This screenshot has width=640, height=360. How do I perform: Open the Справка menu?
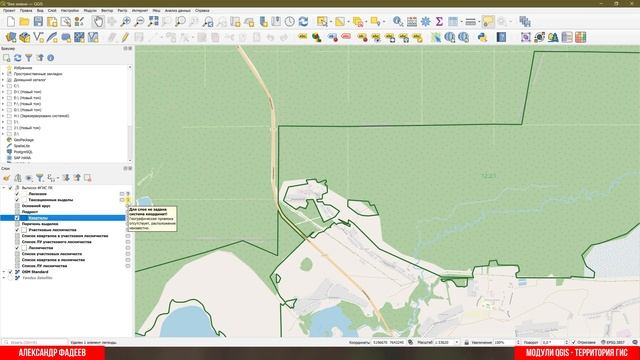click(x=202, y=11)
